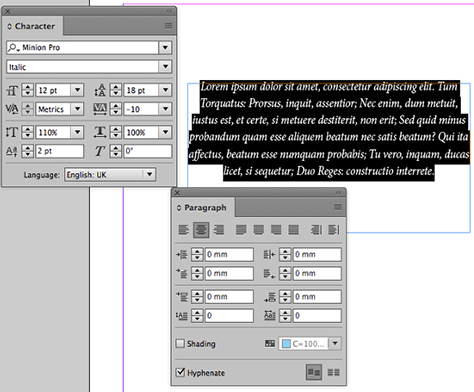The width and height of the screenshot is (474, 392).
Task: Enable the Shading checkbox
Action: coord(180,343)
